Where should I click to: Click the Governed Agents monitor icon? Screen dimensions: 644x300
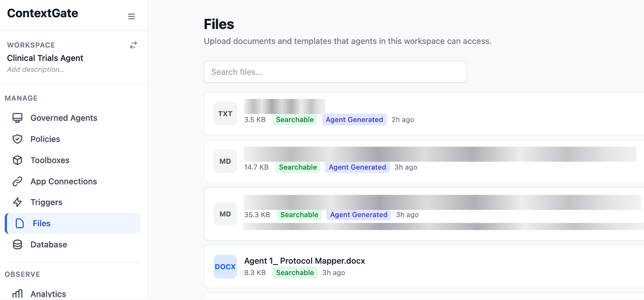[18, 118]
